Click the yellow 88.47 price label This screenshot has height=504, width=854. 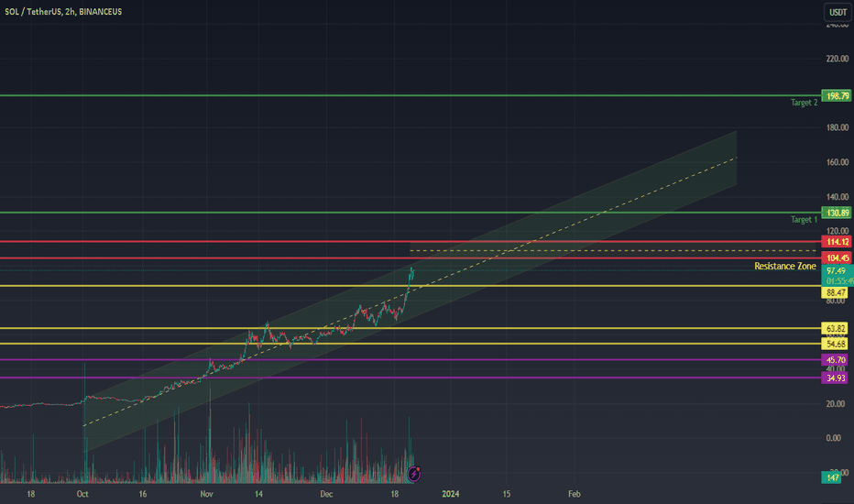click(x=835, y=292)
